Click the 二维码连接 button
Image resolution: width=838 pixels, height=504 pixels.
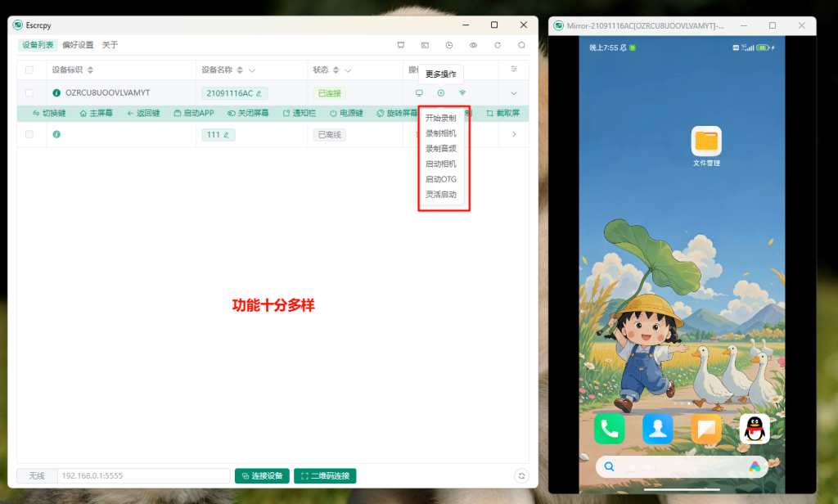(x=325, y=476)
